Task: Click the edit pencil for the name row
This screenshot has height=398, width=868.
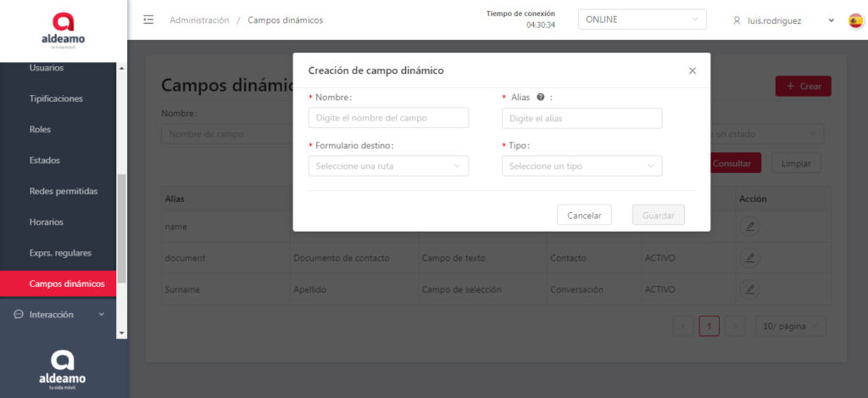Action: [748, 226]
